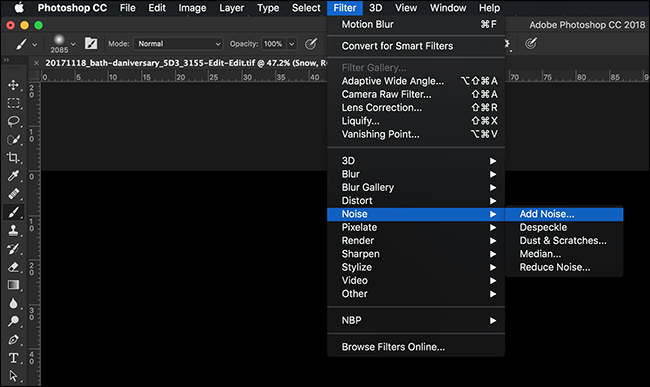Close the 20171118_bath-daniversary document tab

point(36,63)
